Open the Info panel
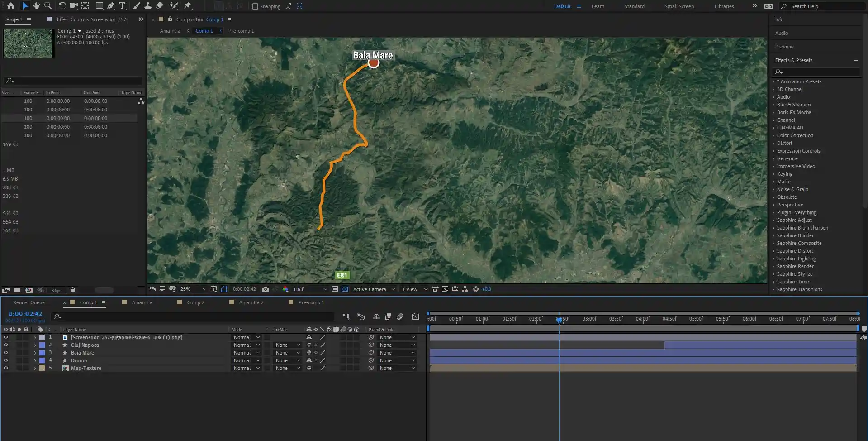The width and height of the screenshot is (868, 441). (x=779, y=19)
